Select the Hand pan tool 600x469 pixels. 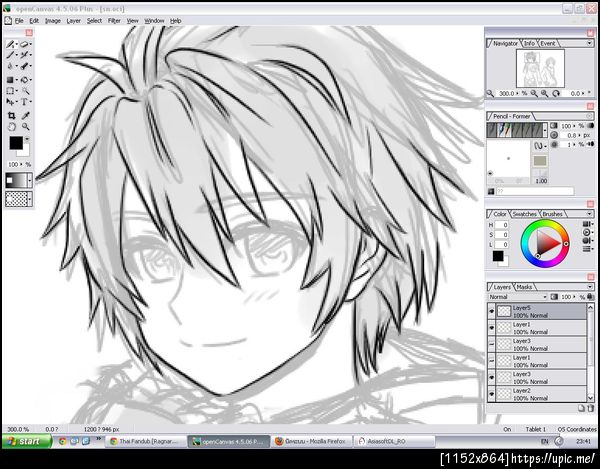[x=11, y=127]
